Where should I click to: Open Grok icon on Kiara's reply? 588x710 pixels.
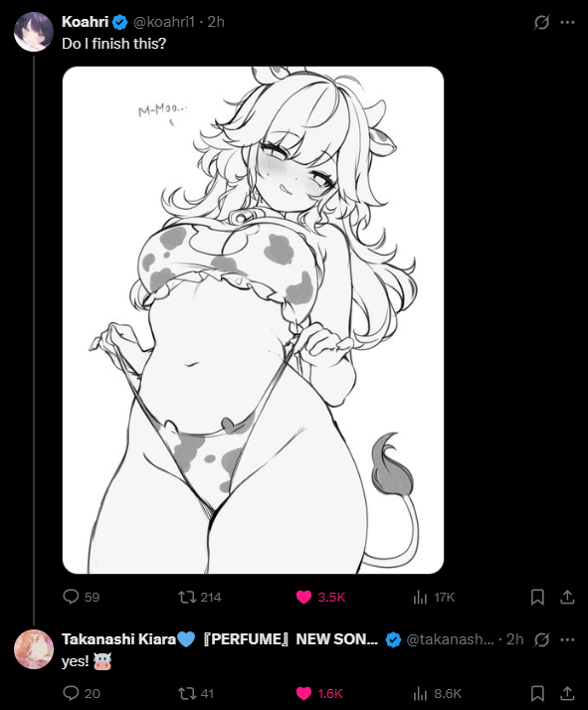tap(541, 639)
